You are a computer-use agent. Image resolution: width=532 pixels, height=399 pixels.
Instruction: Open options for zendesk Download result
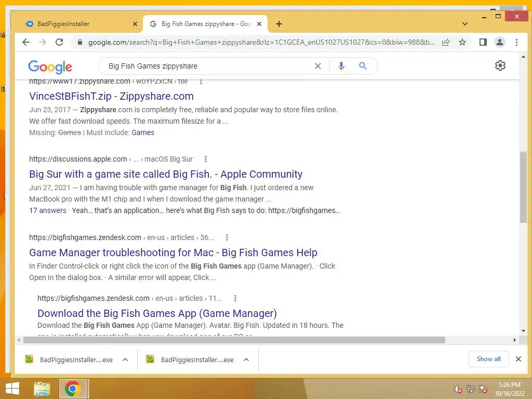click(x=235, y=298)
